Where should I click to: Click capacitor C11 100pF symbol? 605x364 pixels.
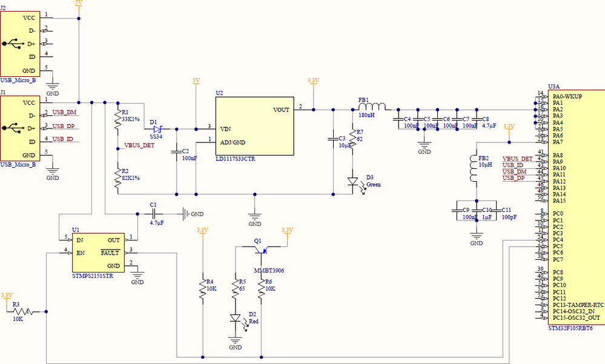tap(496, 210)
